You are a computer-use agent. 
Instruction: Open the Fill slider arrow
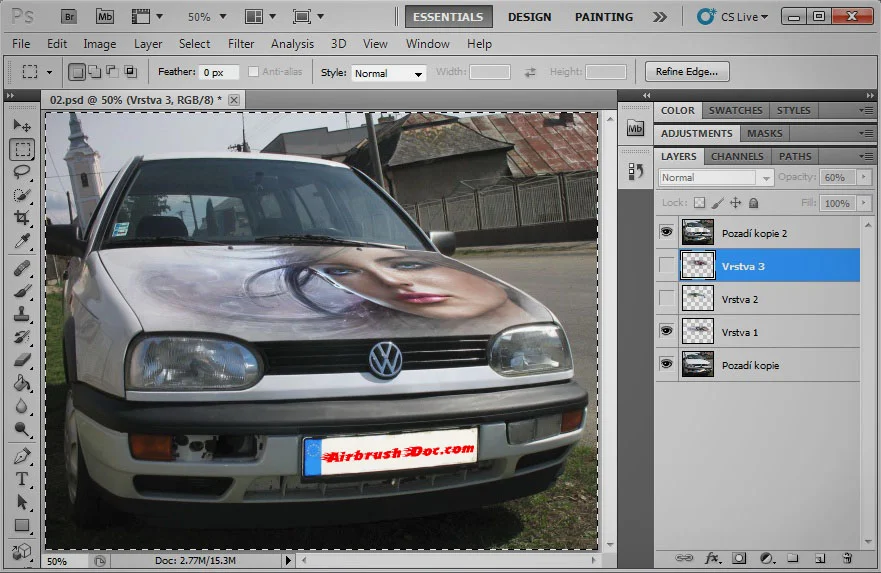(x=864, y=203)
